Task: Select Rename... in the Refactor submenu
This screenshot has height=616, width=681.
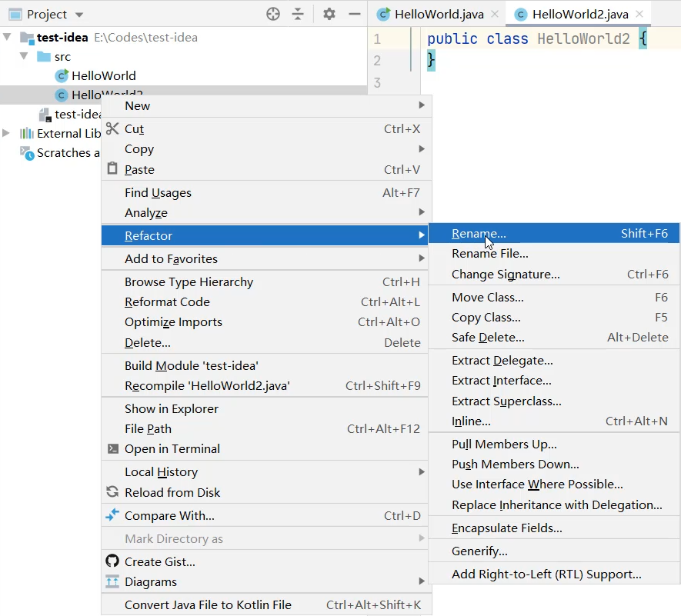Action: pos(479,234)
